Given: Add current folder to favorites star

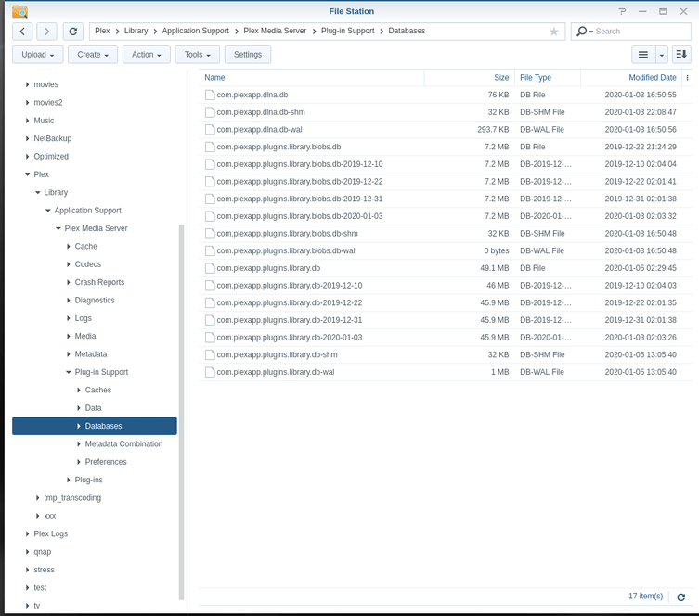Looking at the screenshot, I should pyautogui.click(x=553, y=32).
